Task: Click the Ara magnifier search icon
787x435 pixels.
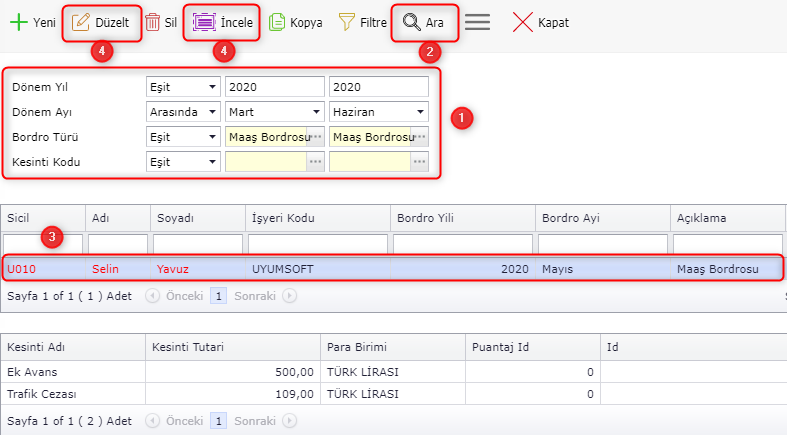Action: coord(411,22)
